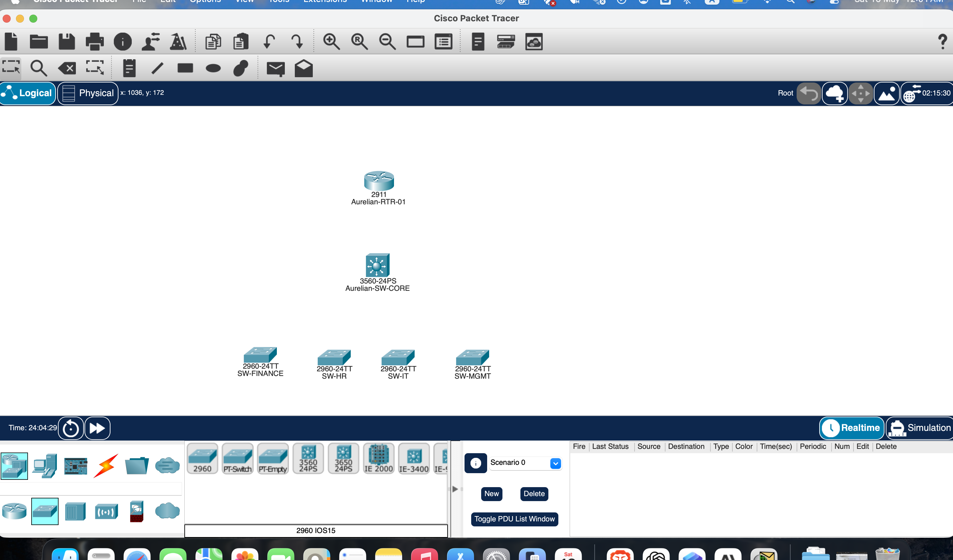Paste with the clipboard icon
Image resolution: width=953 pixels, height=560 pixels.
[241, 42]
